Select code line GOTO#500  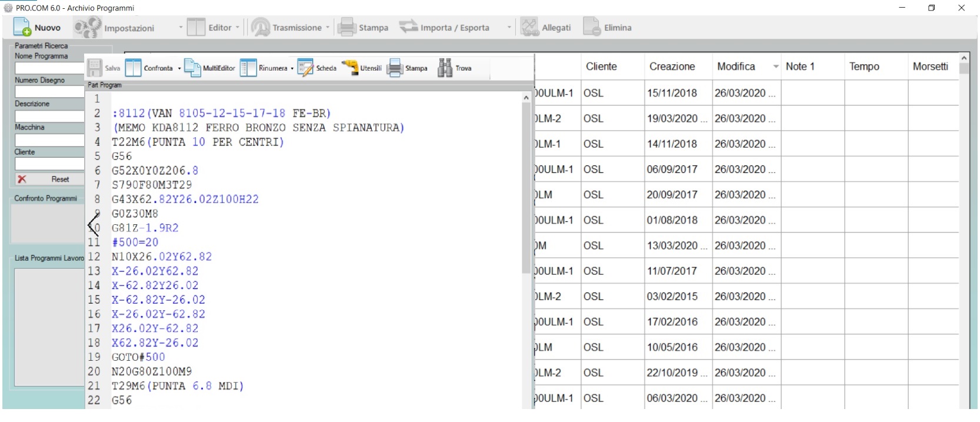pyautogui.click(x=138, y=357)
